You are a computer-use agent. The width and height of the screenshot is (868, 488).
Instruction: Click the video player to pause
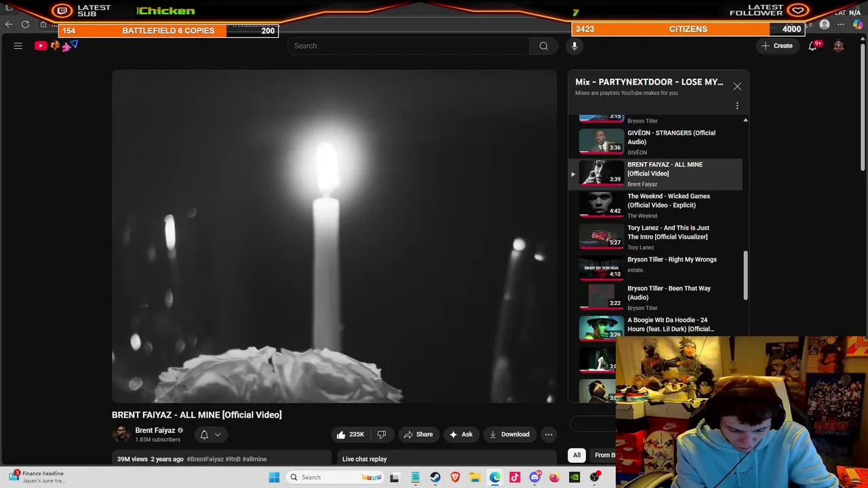[334, 237]
